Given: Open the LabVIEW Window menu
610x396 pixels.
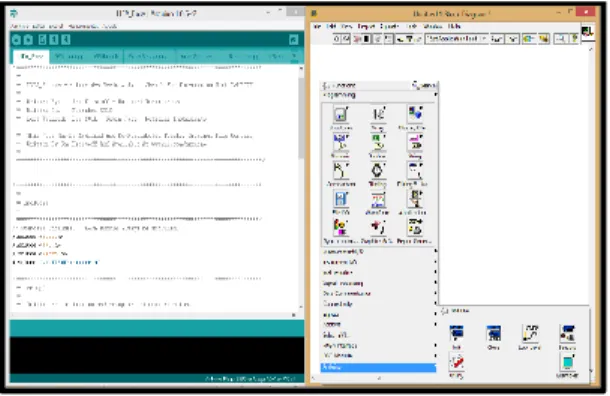Looking at the screenshot, I should (433, 26).
